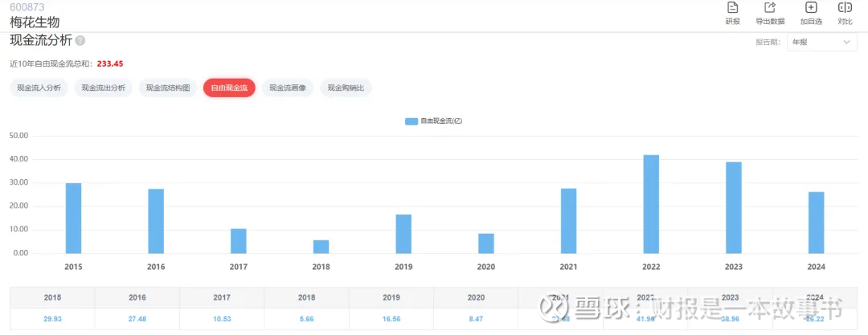868x335 pixels.
Task: Switch to 现金流入分析 tab
Action: coord(39,88)
